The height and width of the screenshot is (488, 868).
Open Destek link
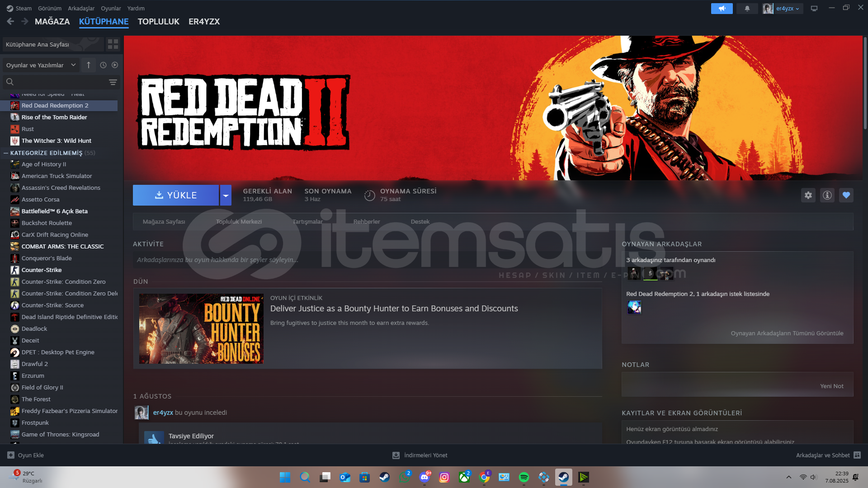[x=420, y=221]
